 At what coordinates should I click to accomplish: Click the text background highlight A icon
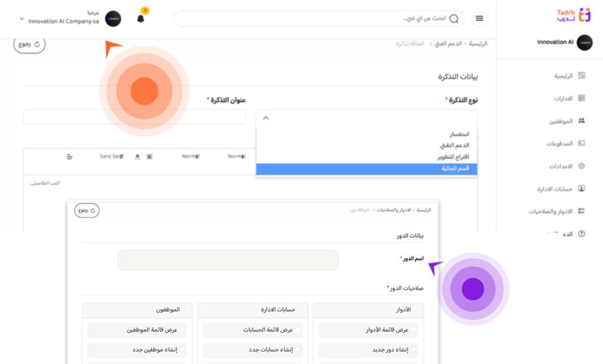[150, 156]
